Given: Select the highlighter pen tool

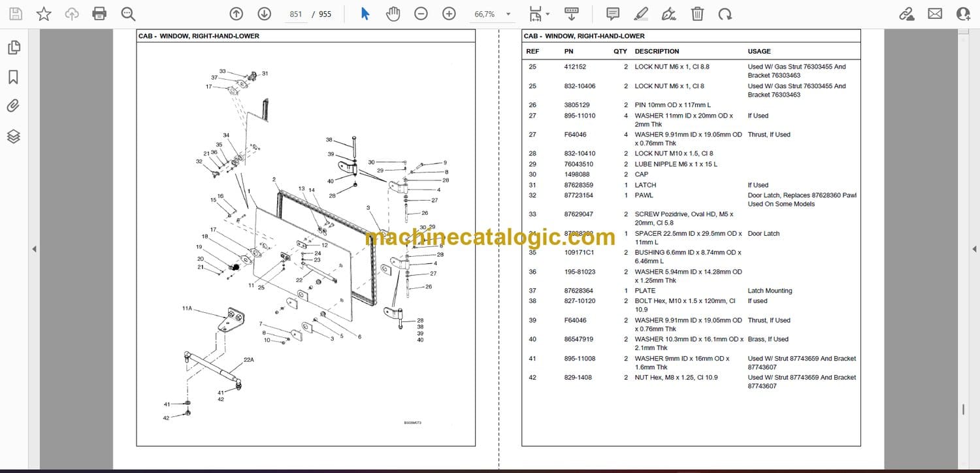Looking at the screenshot, I should click(x=641, y=14).
